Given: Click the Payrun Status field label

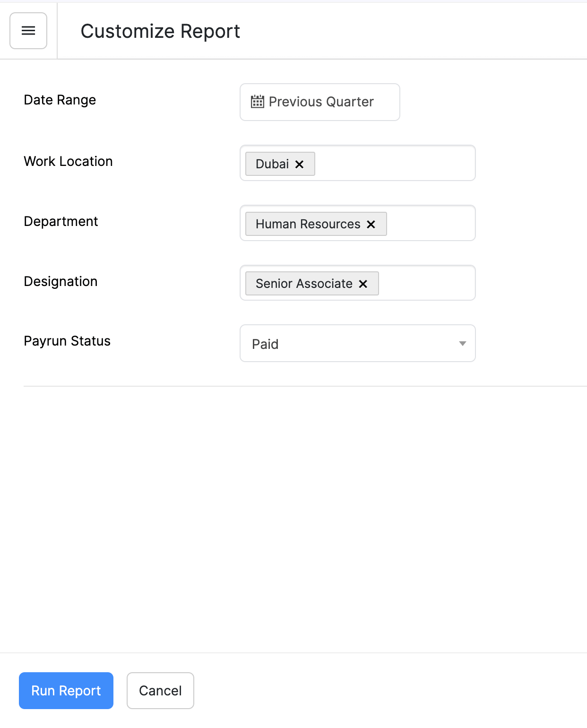Looking at the screenshot, I should coord(67,341).
